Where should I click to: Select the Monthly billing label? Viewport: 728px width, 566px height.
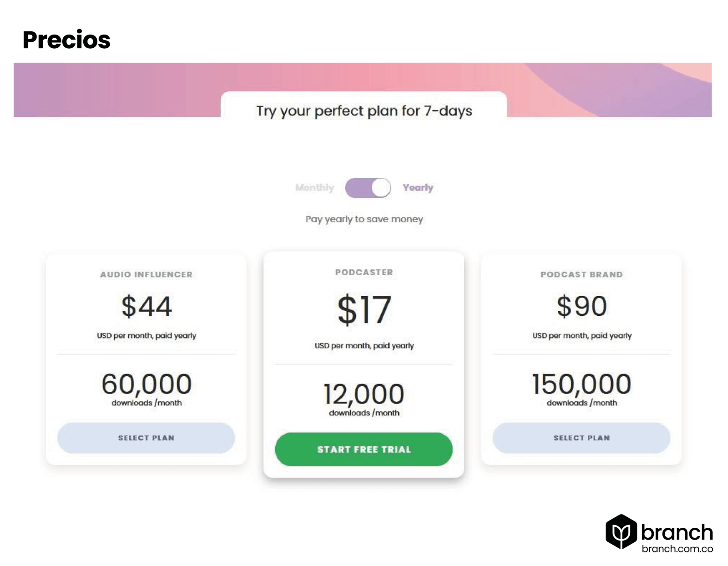click(x=314, y=187)
